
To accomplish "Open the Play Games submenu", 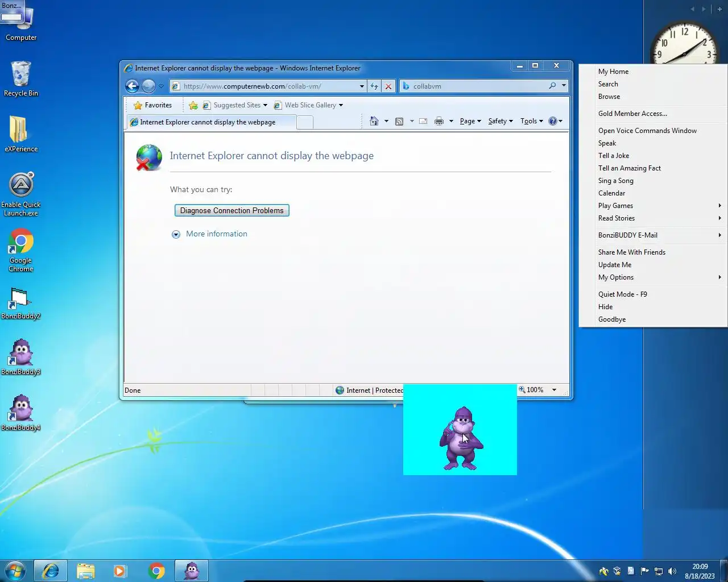I will click(653, 206).
